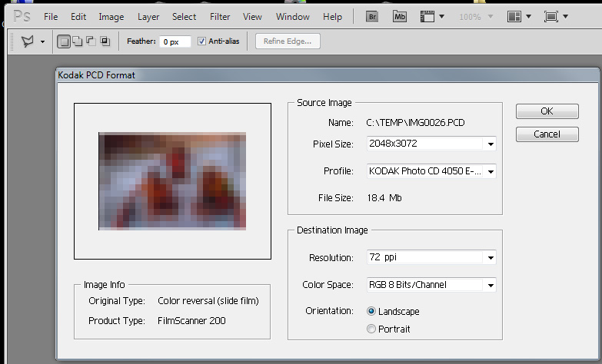Image resolution: width=602 pixels, height=364 pixels.
Task: Click OK in Kodak PCD dialog
Action: [x=547, y=111]
